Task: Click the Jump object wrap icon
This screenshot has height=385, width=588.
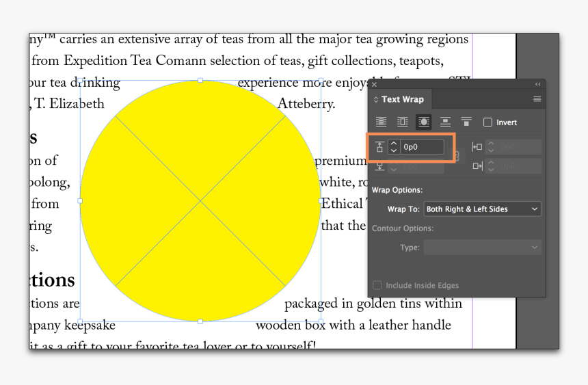Action: [x=445, y=122]
